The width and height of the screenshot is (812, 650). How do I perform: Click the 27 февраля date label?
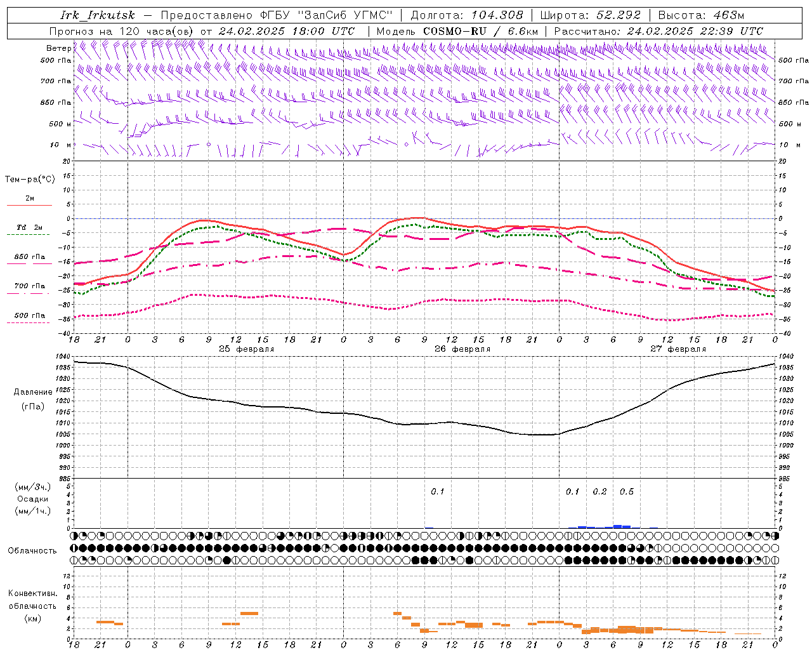(678, 349)
